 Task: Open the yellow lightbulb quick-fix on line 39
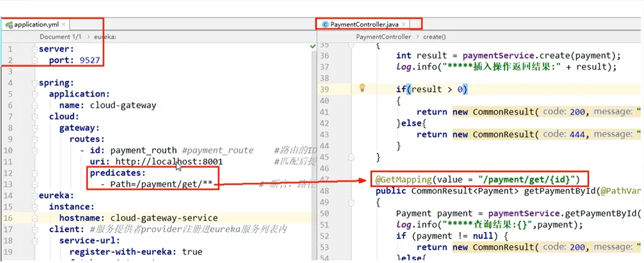click(x=362, y=88)
